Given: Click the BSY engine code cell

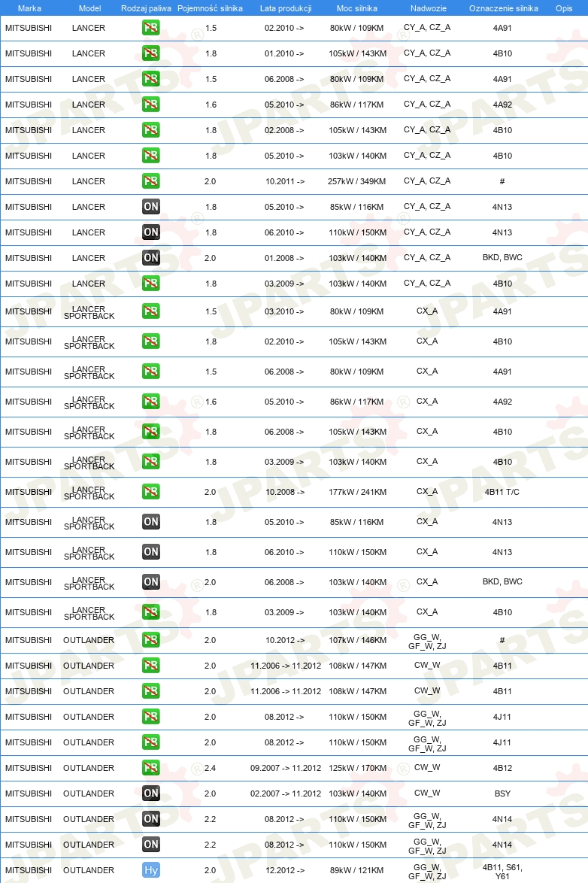Looking at the screenshot, I should pyautogui.click(x=502, y=793).
